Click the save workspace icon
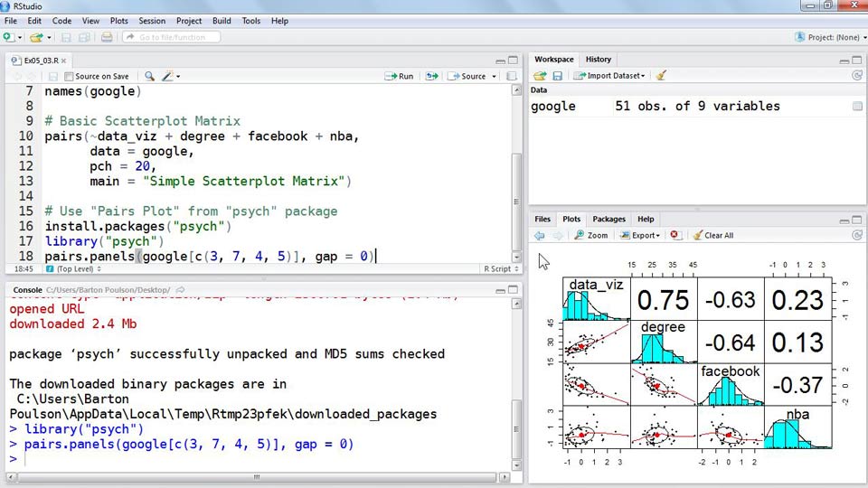The height and width of the screenshot is (488, 868). [x=558, y=76]
